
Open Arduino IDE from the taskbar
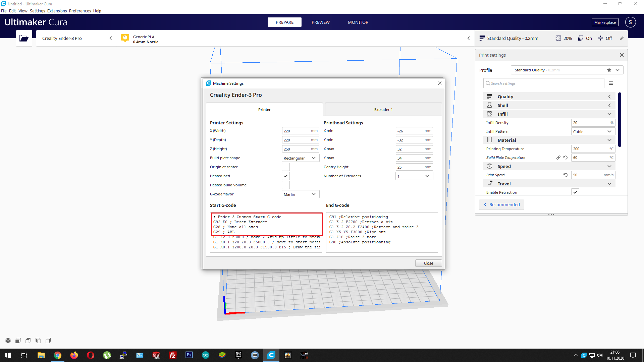tap(206, 355)
